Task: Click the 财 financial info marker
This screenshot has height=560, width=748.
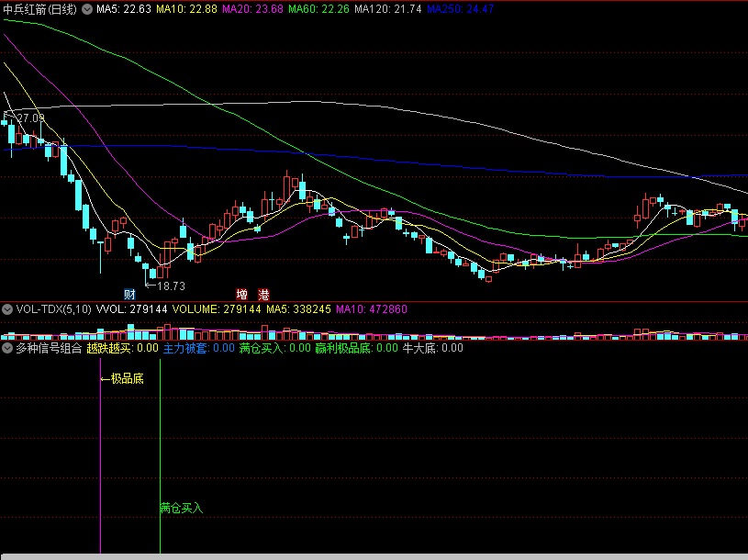Action: click(x=129, y=295)
